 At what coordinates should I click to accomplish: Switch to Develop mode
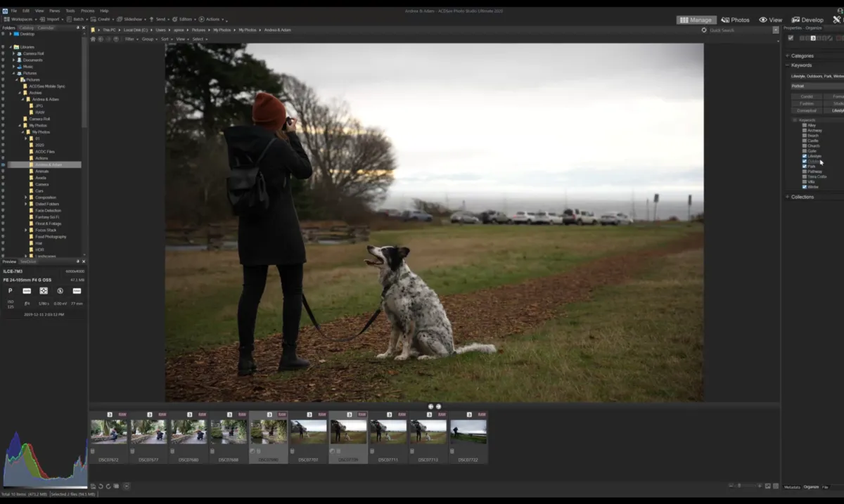[x=807, y=20]
